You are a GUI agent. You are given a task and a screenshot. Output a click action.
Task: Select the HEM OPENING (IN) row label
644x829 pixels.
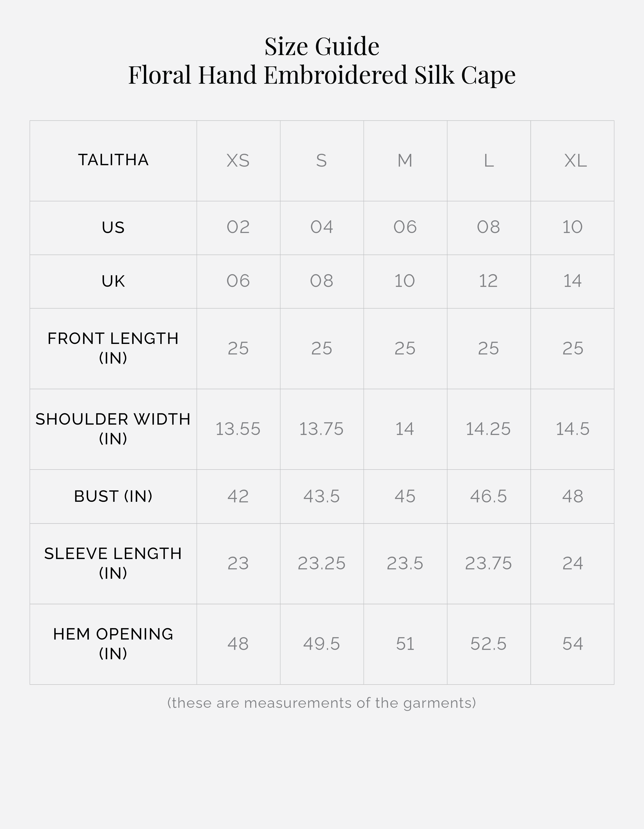[x=113, y=644]
